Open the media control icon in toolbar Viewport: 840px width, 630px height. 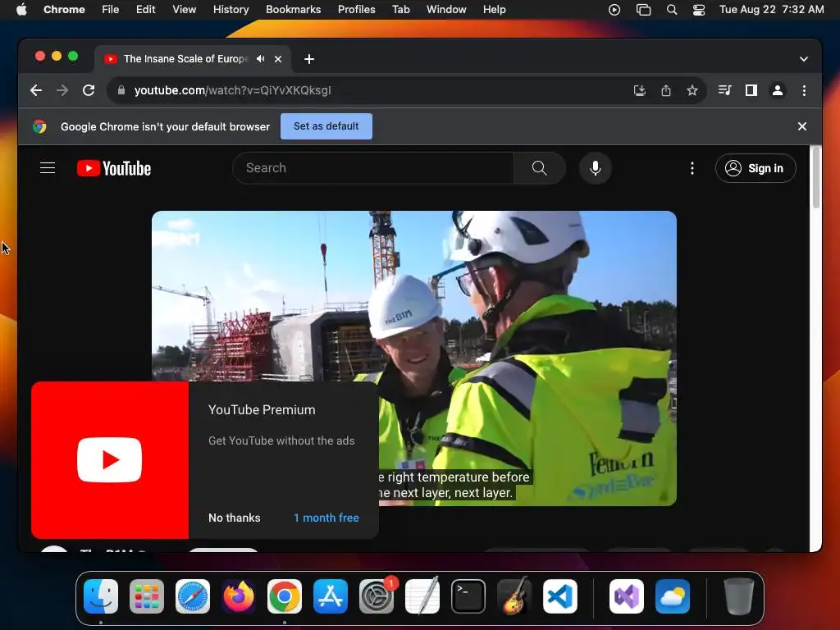point(725,90)
